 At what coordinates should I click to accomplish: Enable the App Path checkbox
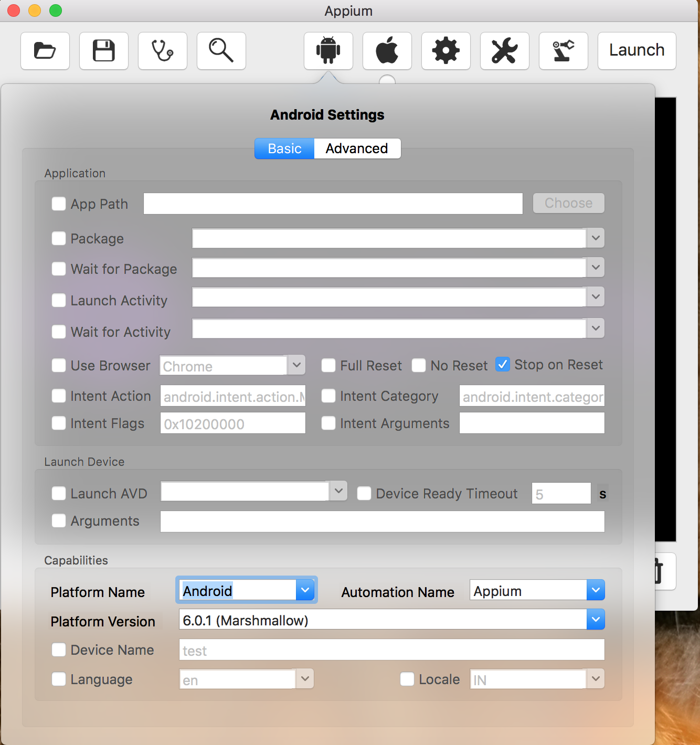click(x=59, y=204)
